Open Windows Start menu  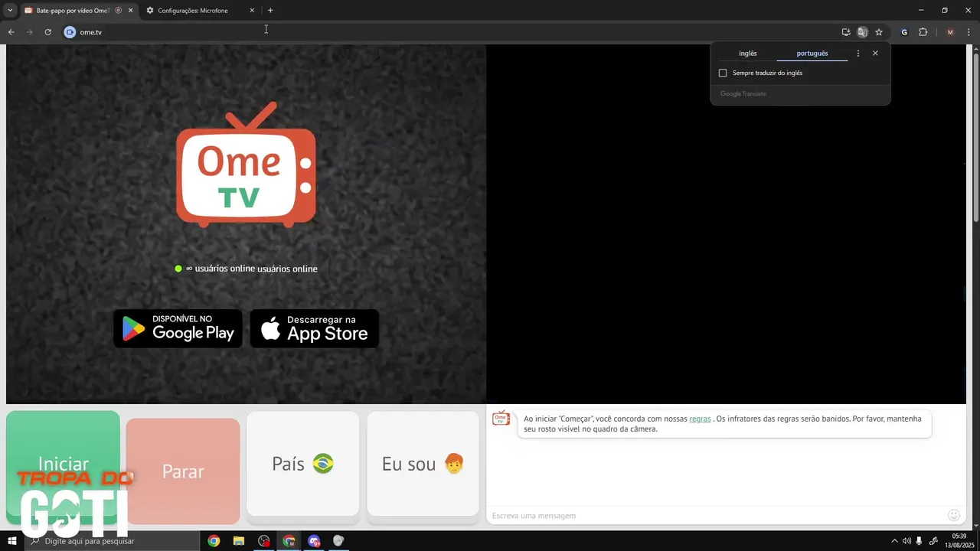pyautogui.click(x=11, y=541)
